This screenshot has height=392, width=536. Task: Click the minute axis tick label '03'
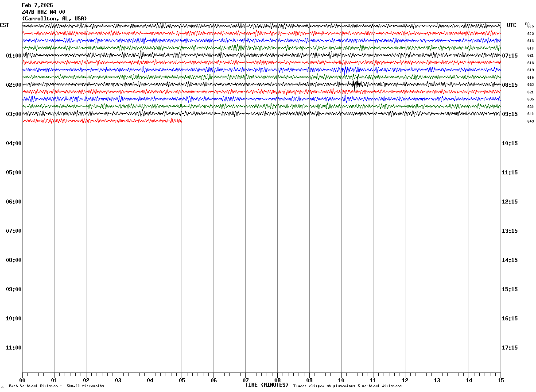click(x=118, y=380)
